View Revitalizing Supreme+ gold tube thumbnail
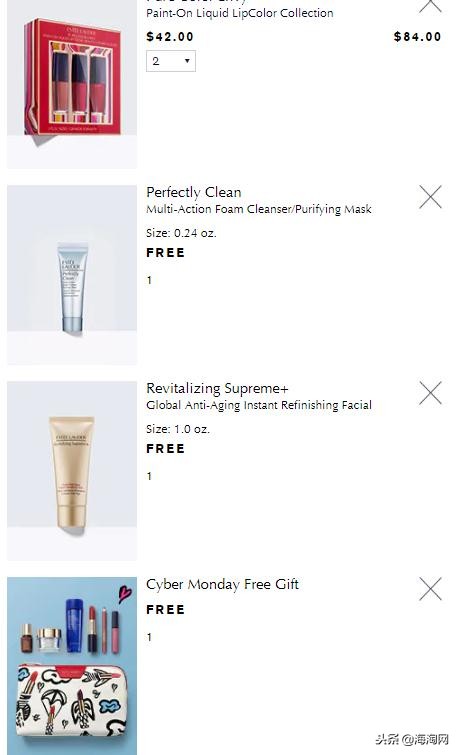The image size is (459, 755). click(72, 471)
